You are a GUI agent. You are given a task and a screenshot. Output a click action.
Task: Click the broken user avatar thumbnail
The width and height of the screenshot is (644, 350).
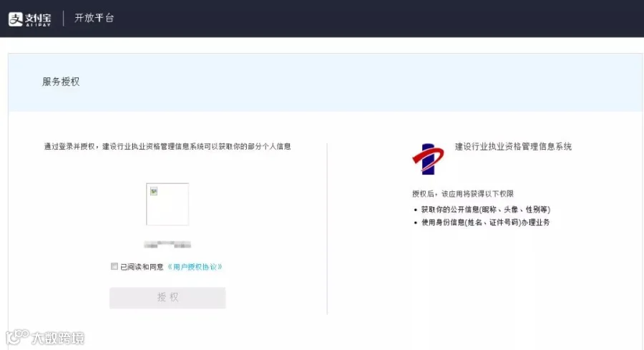pos(167,204)
